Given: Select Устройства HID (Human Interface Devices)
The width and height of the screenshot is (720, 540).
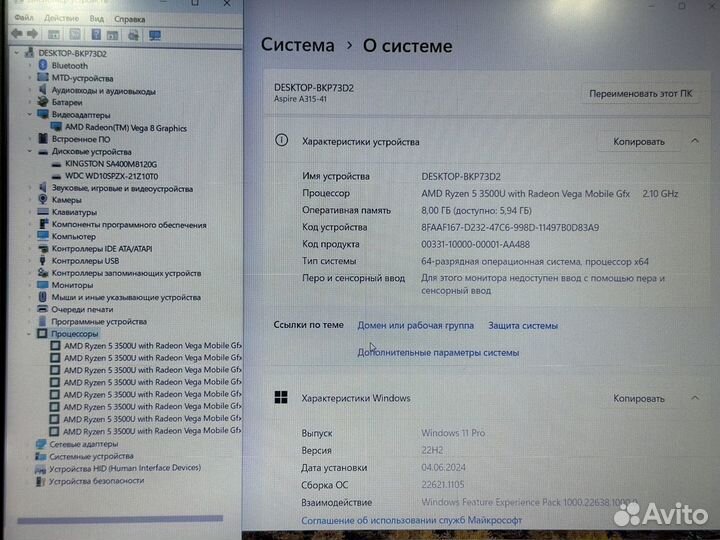Looking at the screenshot, I should (x=125, y=468).
